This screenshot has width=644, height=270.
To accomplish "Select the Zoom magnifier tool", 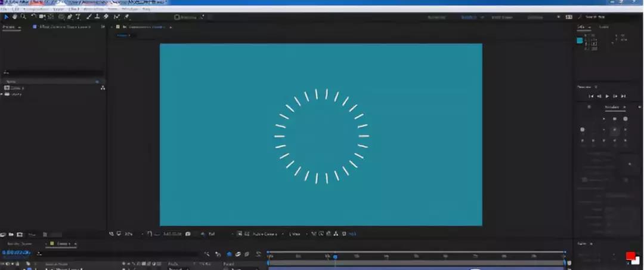I will [x=23, y=17].
